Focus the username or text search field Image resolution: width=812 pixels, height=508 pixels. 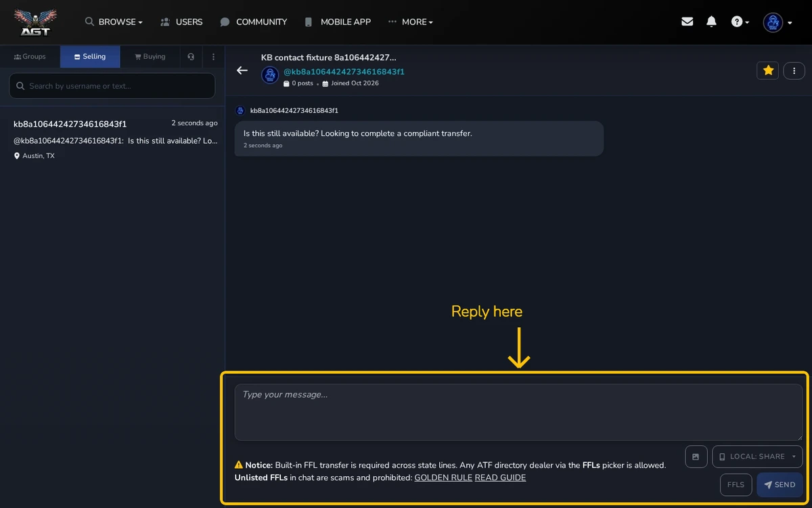pos(112,86)
